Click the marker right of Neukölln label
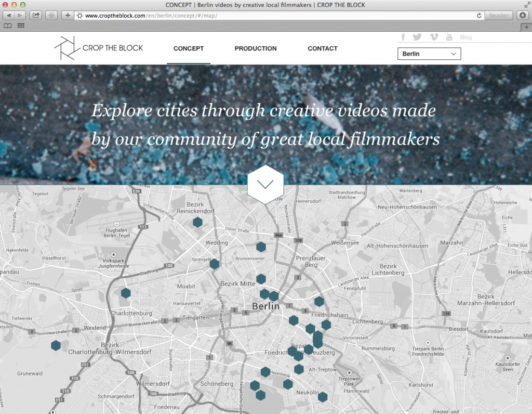 [323, 397]
